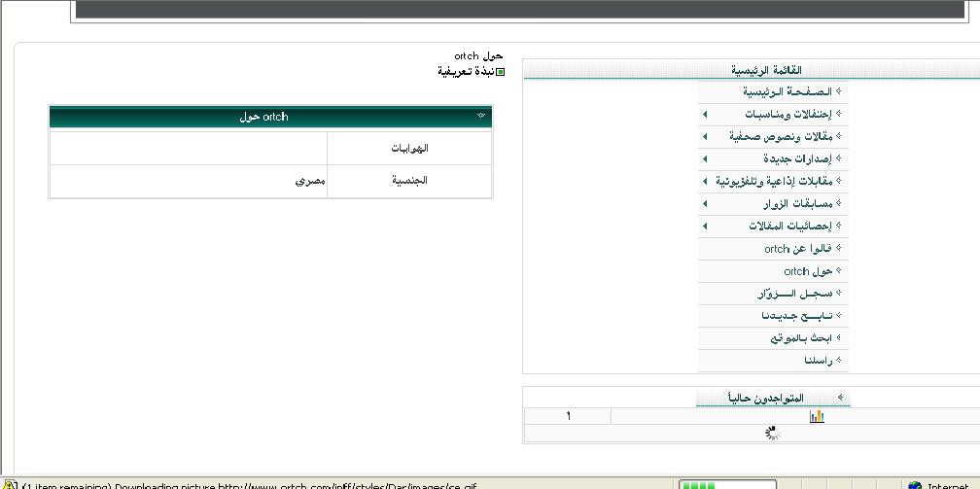Image resolution: width=980 pixels, height=489 pixels.
Task: Click the loading spinner icon
Action: pyautogui.click(x=773, y=434)
